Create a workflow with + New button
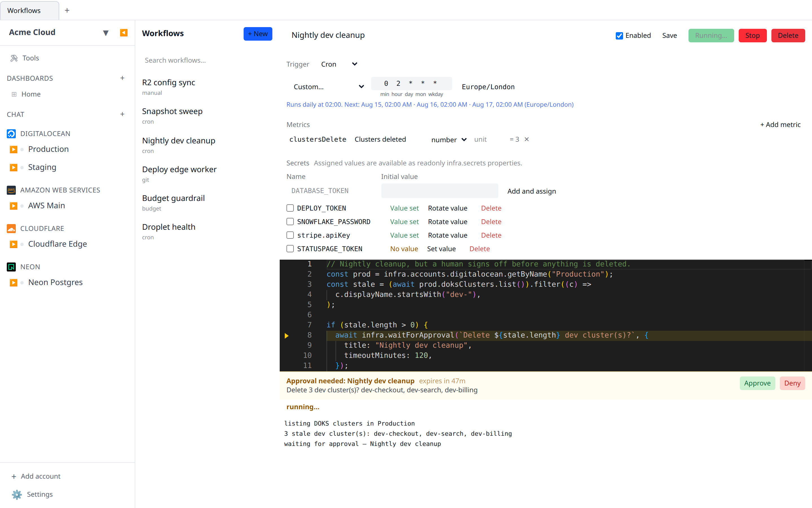Viewport: 812px width, 508px height. pos(258,34)
